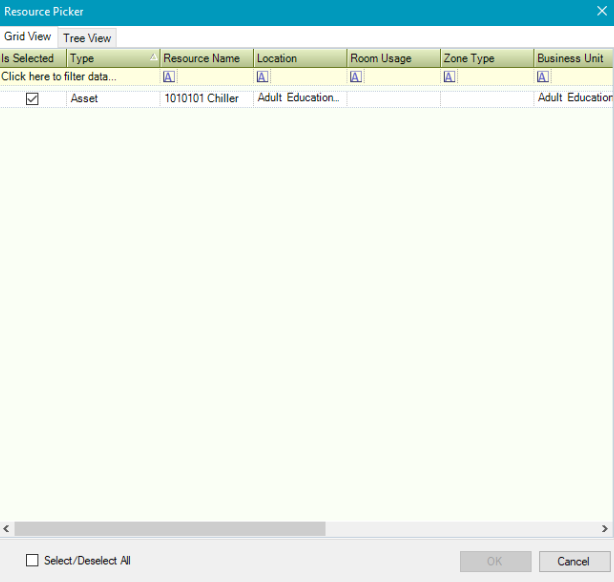Viewport: 614px width, 582px height.
Task: Click filter icon under Zone Type column
Action: pyautogui.click(x=449, y=77)
